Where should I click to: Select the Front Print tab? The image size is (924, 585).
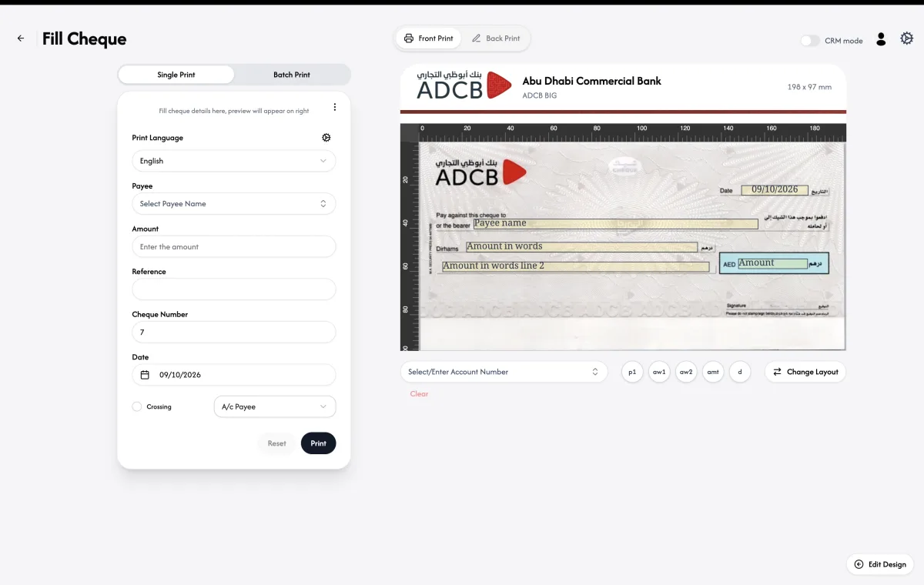click(x=429, y=38)
